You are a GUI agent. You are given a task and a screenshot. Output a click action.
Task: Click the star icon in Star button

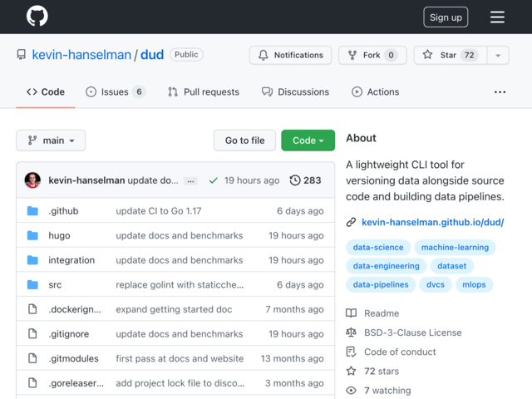427,55
